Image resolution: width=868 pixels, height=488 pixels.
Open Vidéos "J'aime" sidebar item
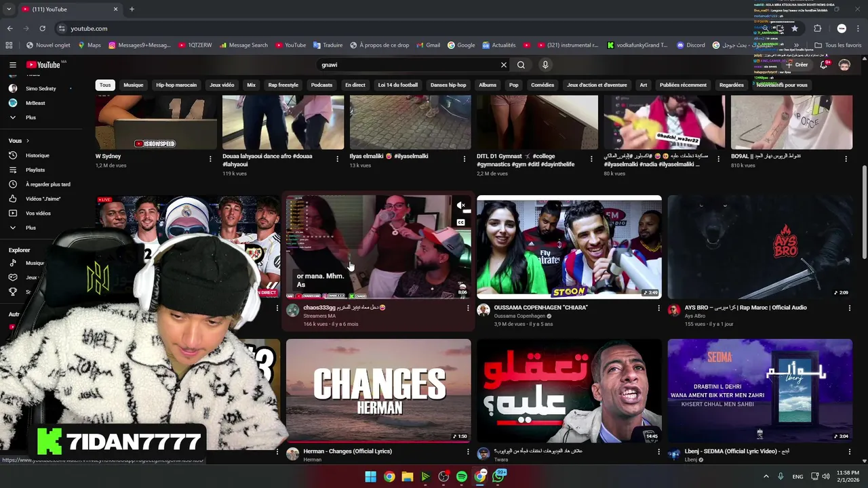click(44, 199)
